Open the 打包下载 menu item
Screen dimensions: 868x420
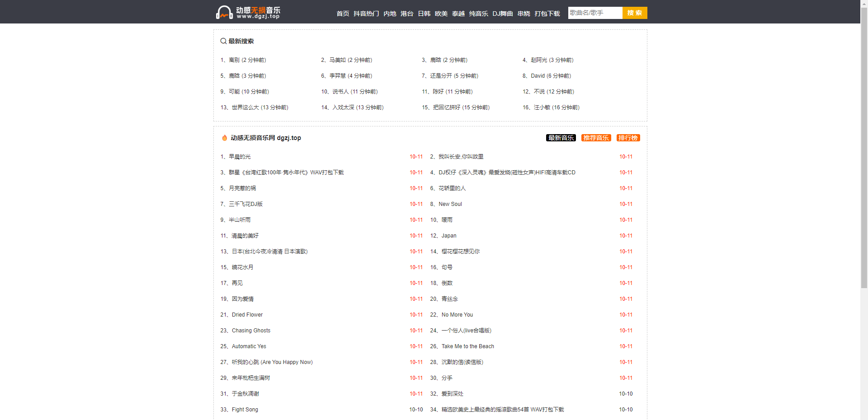547,14
